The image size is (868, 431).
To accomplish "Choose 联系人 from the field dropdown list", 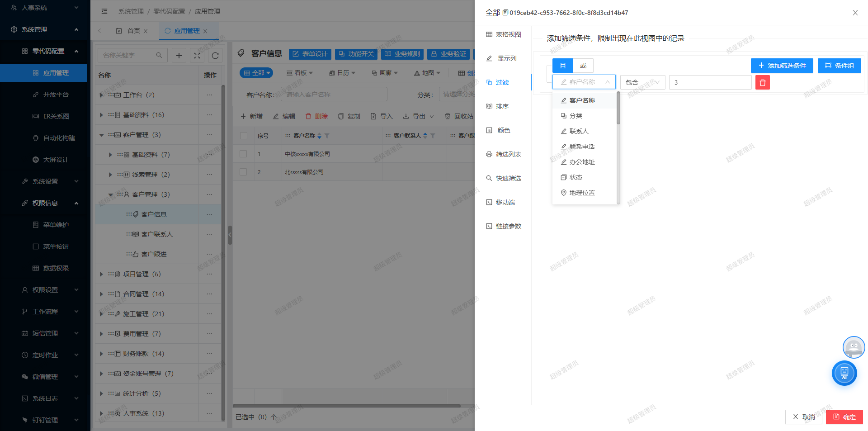I will pos(584,131).
